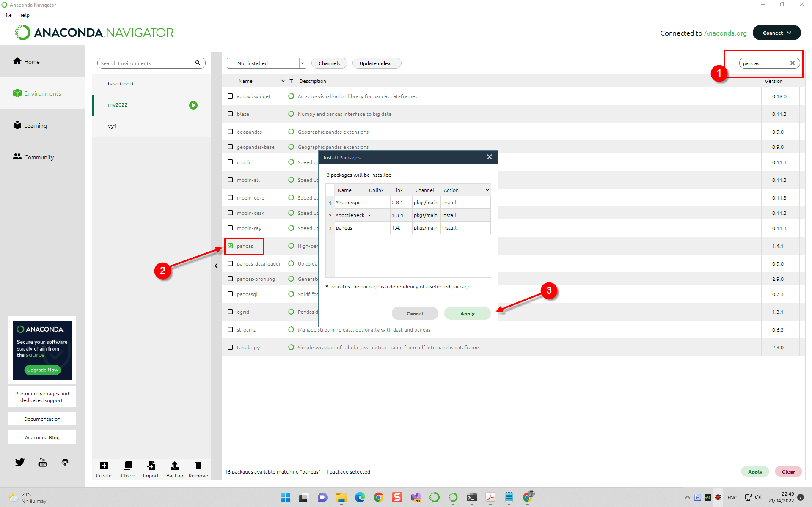Open Microsoft Edge from taskbar
Screen dimensions: 812x507
360,497
